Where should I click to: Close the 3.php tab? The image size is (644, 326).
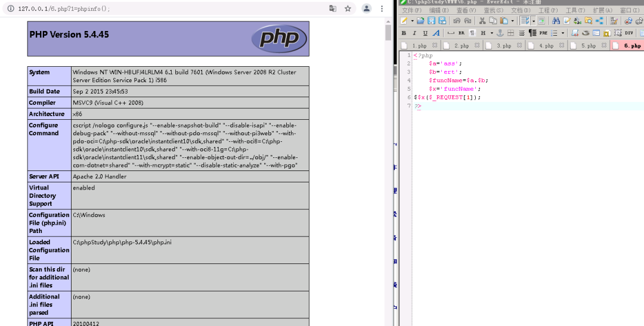[x=519, y=45]
